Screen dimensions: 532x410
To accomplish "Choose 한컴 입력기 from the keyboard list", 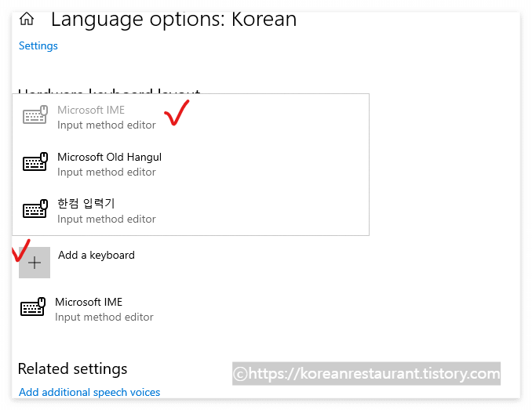I will 191,211.
